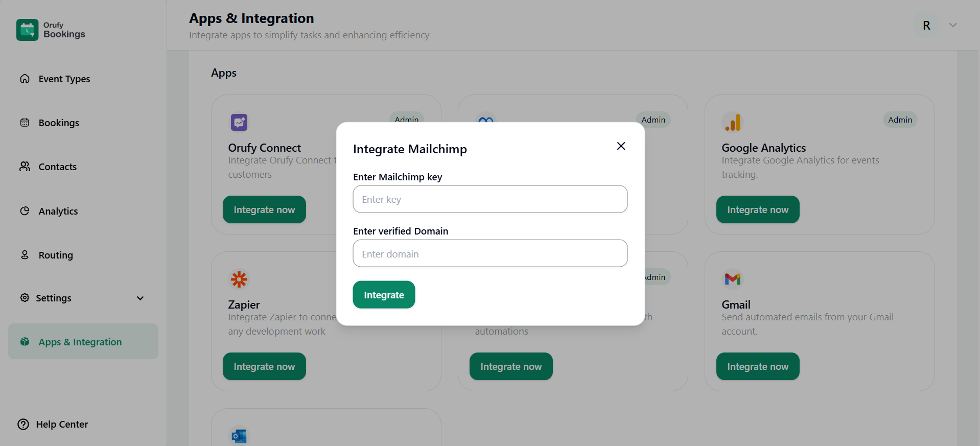Expand the Settings submenu chevron
Screen dimensions: 980x446
tap(140, 298)
